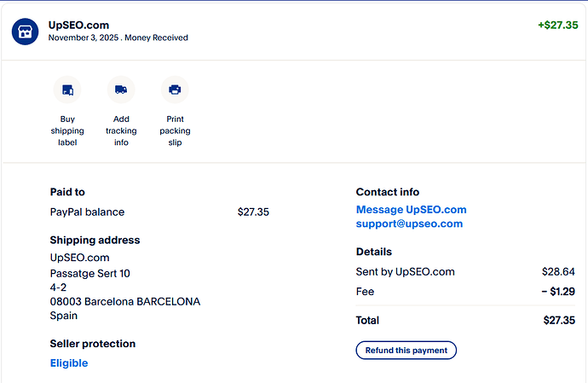Click the Add tracking info truck icon
This screenshot has width=588, height=383.
point(121,90)
